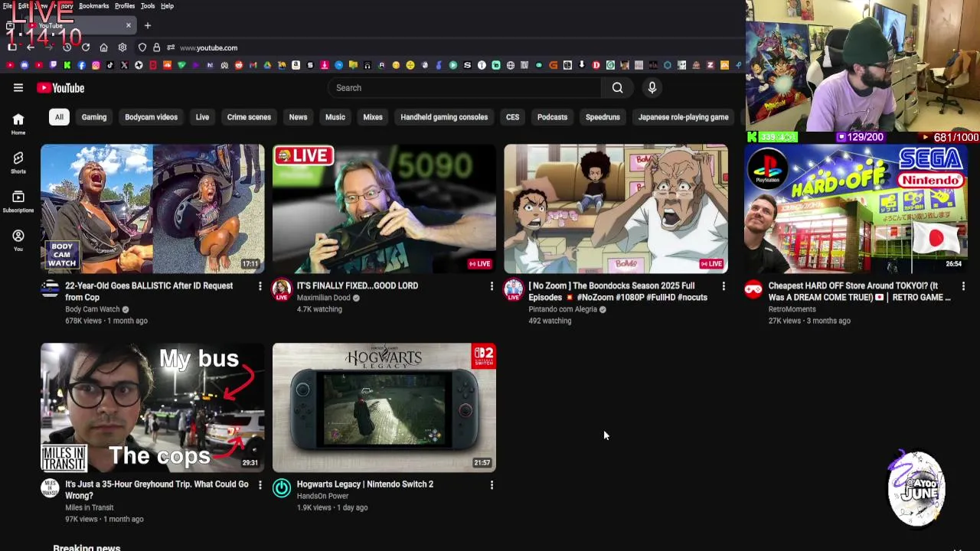Viewport: 980px width, 551px height.
Task: Open the site permissions icon beside URL
Action: pos(170,47)
